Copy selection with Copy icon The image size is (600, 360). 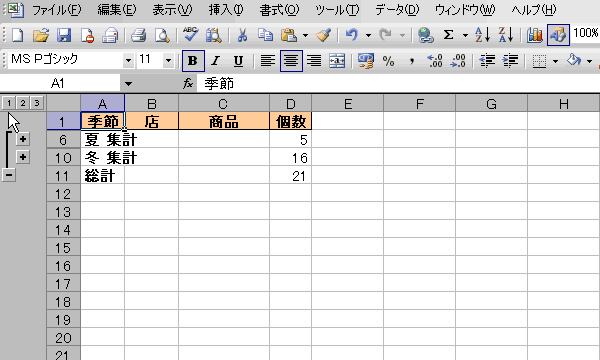265,35
